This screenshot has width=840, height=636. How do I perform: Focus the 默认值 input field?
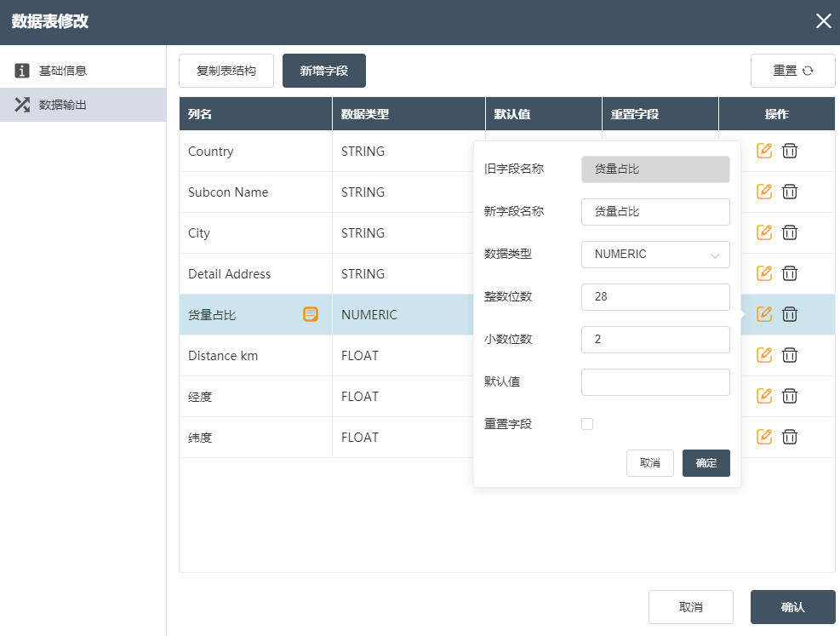coord(655,382)
